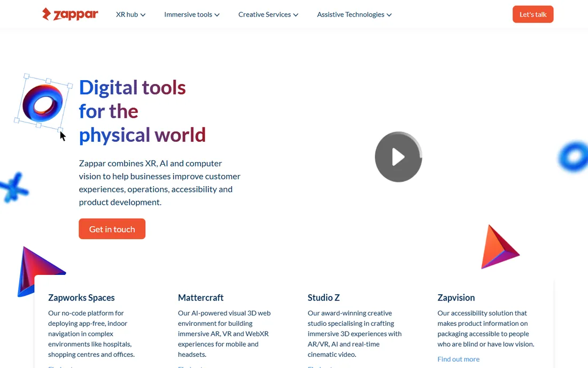Click the Get in touch button
Screen dimensions: 588x368
112,229
